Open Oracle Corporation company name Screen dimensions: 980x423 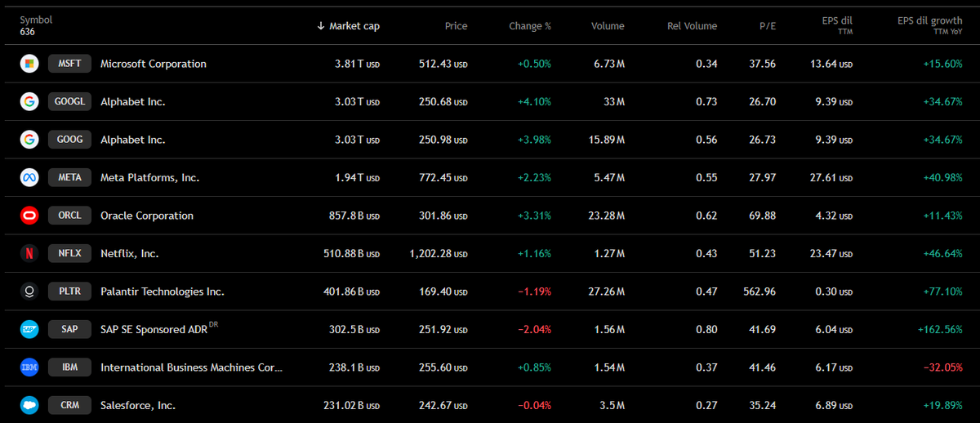[x=147, y=216]
